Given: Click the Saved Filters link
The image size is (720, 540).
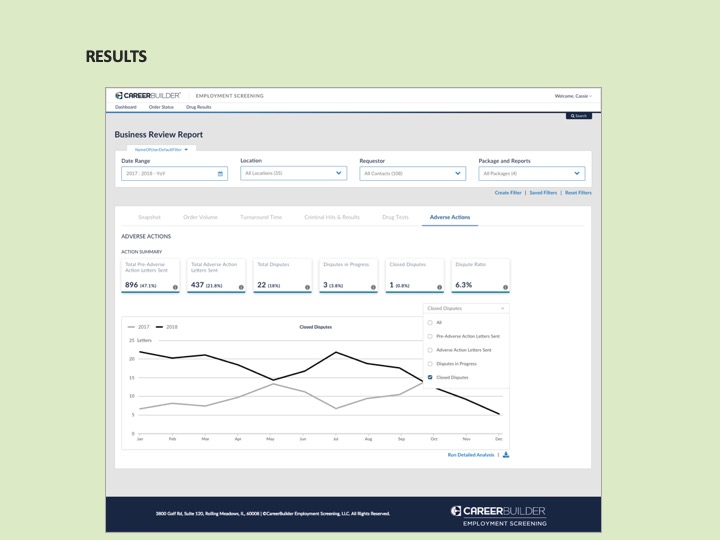Looking at the screenshot, I should (543, 193).
